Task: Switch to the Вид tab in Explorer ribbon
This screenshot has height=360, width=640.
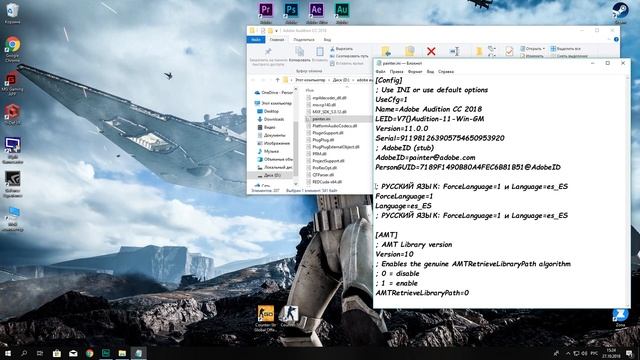Action: (x=327, y=40)
